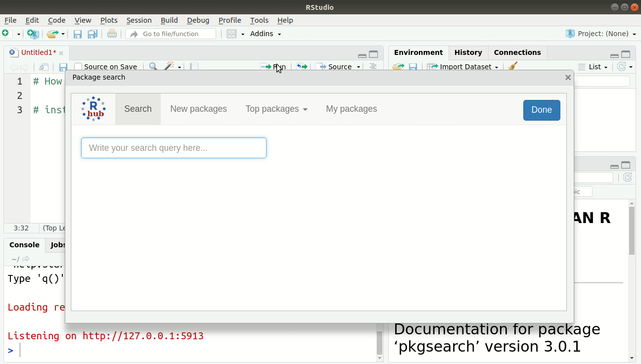
Task: Open the Project: (None) menu
Action: pyautogui.click(x=600, y=34)
